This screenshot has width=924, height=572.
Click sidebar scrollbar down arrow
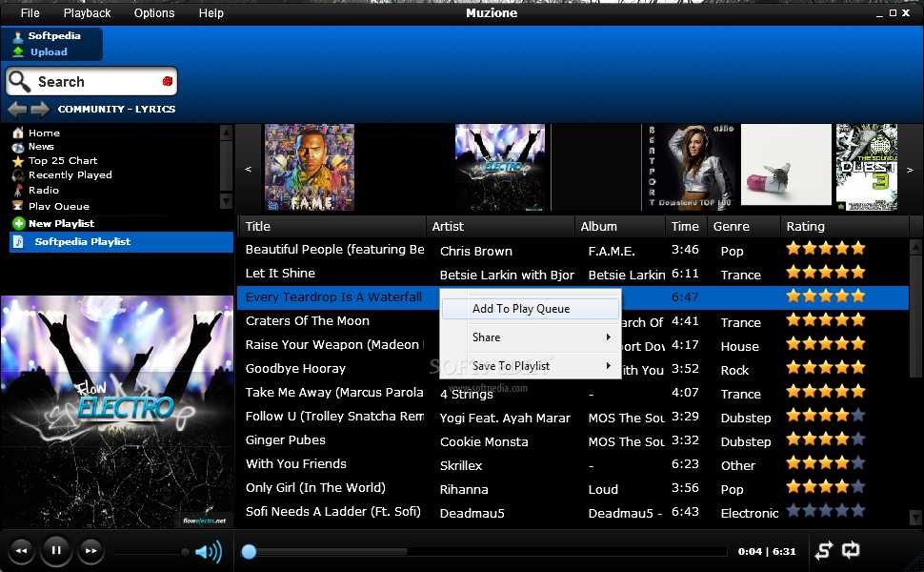pos(226,202)
